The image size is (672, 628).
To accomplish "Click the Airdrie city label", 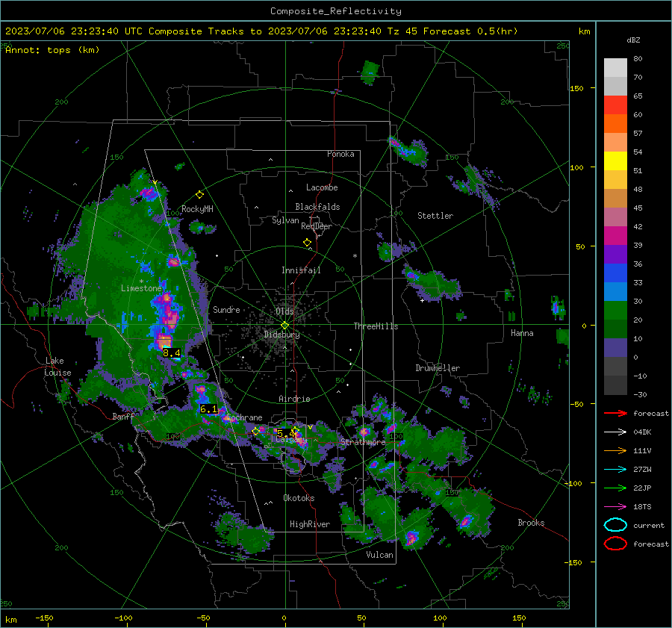I will (294, 399).
